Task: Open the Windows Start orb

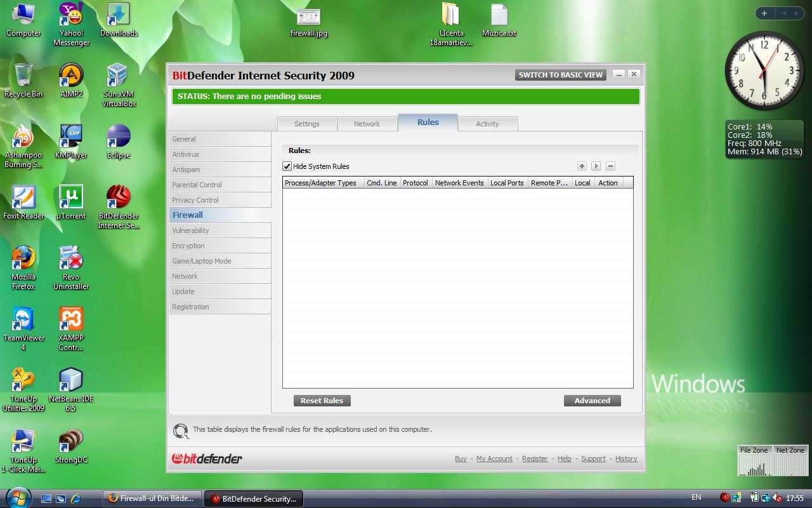Action: tap(17, 497)
